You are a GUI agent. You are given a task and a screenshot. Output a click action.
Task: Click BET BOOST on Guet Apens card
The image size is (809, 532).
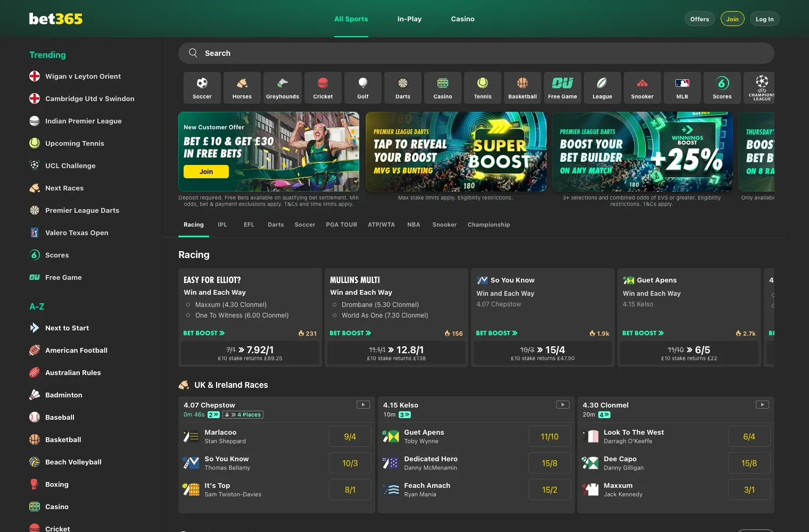click(643, 333)
